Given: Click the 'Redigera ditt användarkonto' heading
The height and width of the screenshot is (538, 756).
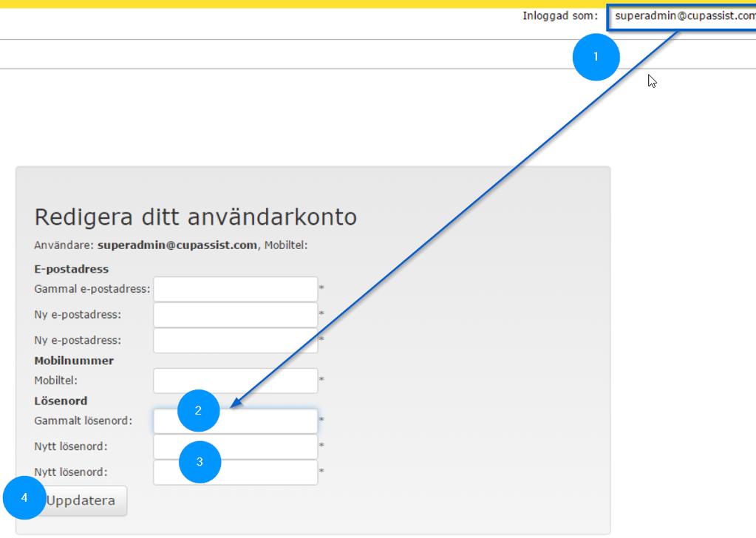Looking at the screenshot, I should pos(195,217).
